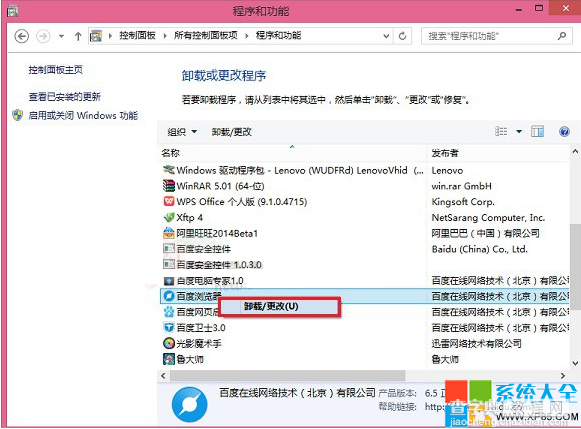Screen dimensions: 581x429
Task: Open 控制面板主页 link
Action: coord(56,70)
